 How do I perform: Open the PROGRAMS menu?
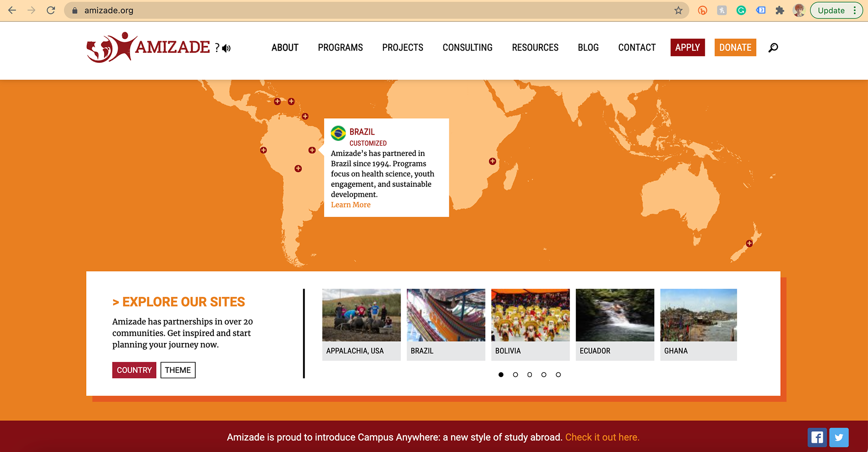(x=340, y=48)
